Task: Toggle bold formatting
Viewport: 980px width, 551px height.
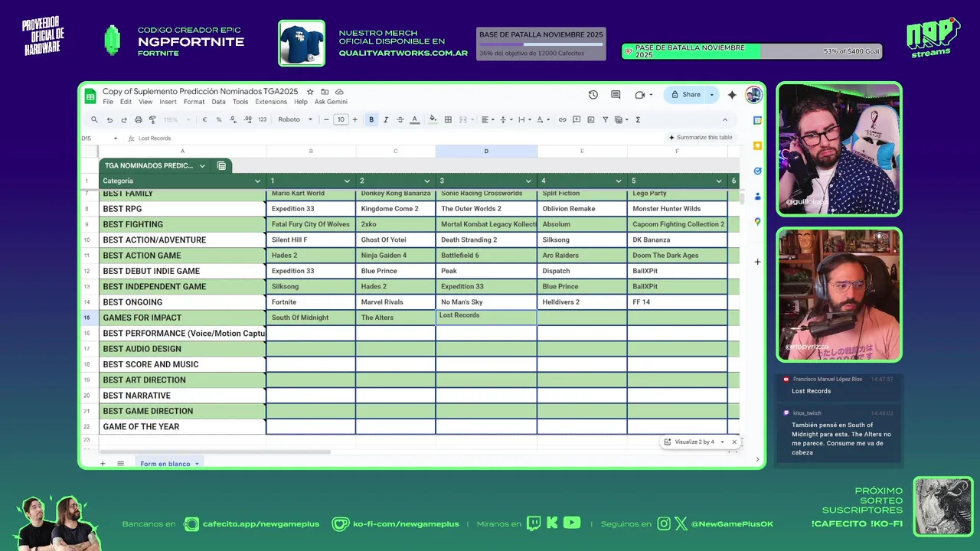Action: 371,119
